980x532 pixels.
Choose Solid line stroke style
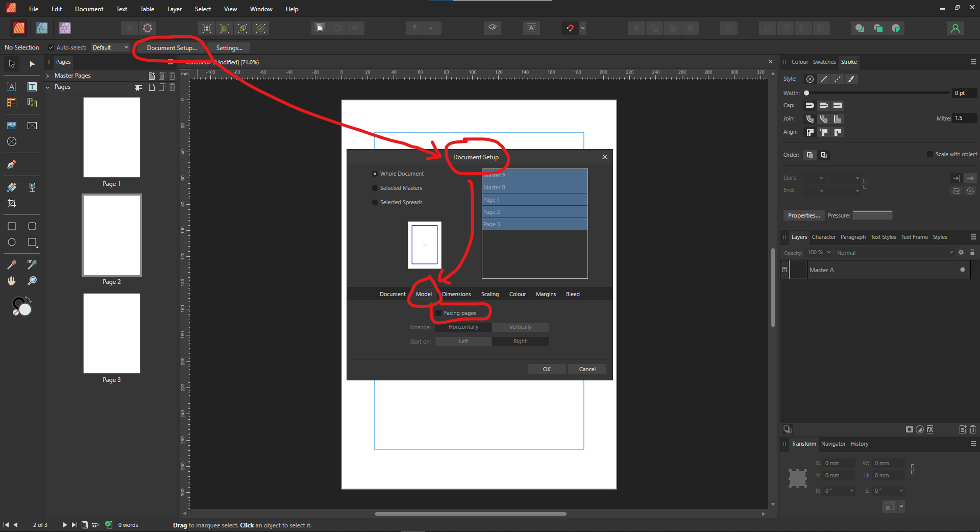(824, 79)
